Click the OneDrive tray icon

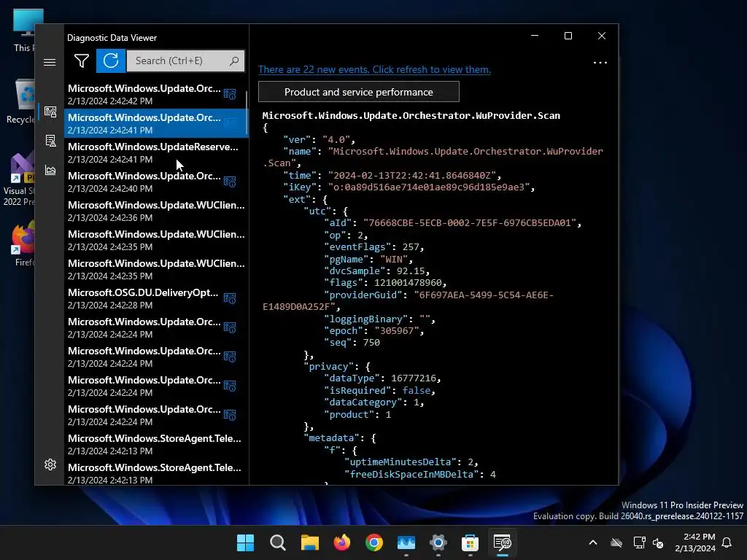tap(616, 542)
